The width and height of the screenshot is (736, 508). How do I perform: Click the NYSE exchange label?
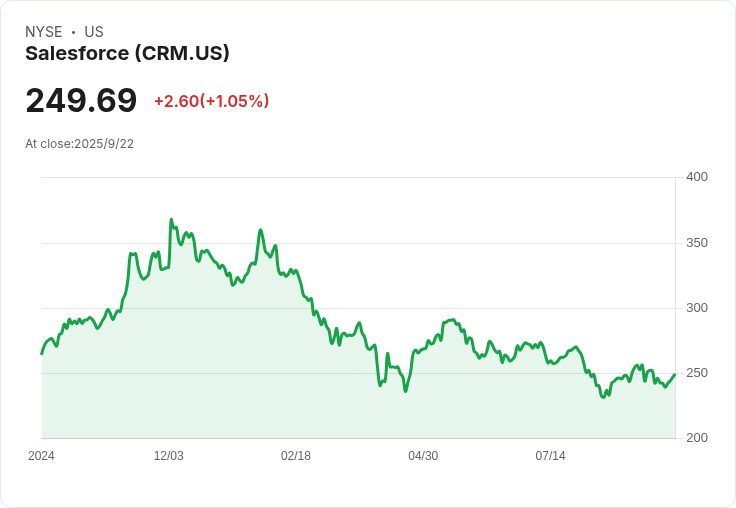click(44, 32)
